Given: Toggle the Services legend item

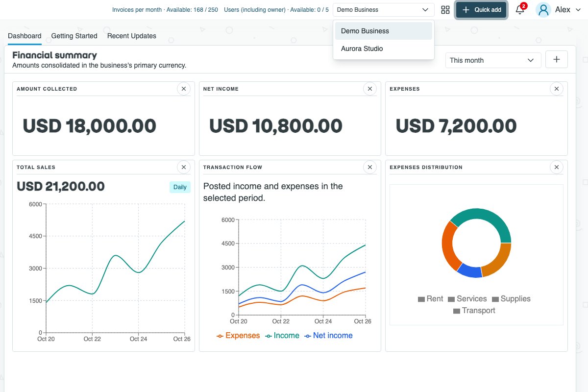Looking at the screenshot, I should coord(467,299).
